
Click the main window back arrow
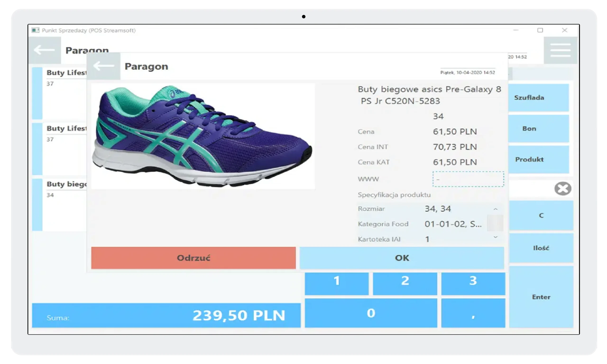coord(44,50)
